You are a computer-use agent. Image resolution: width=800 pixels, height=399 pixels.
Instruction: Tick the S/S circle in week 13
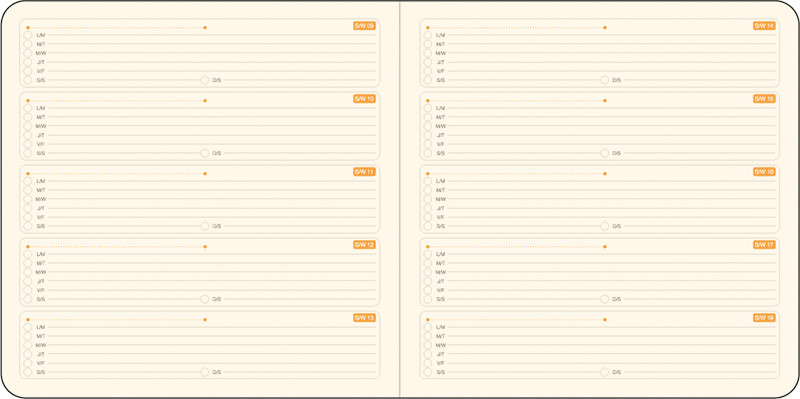(x=28, y=372)
